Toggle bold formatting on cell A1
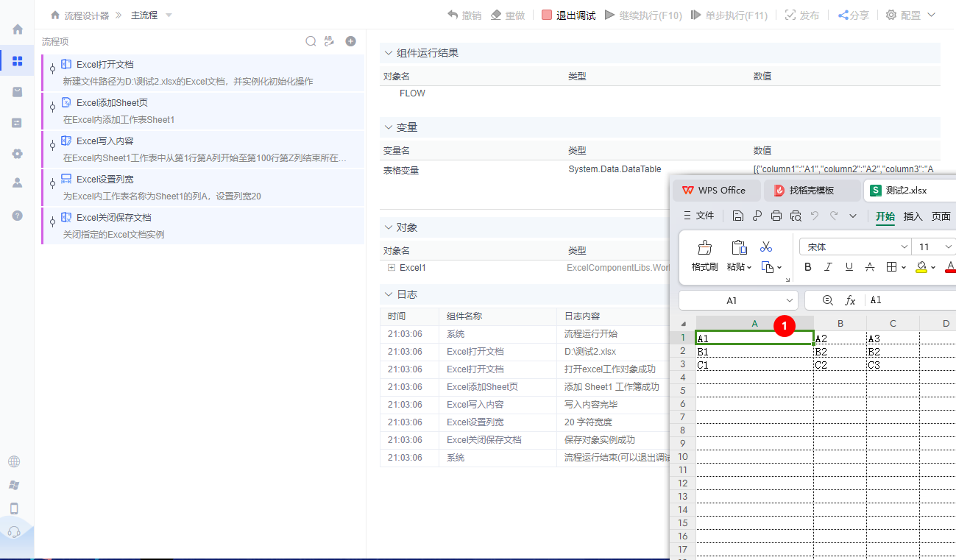 [807, 266]
